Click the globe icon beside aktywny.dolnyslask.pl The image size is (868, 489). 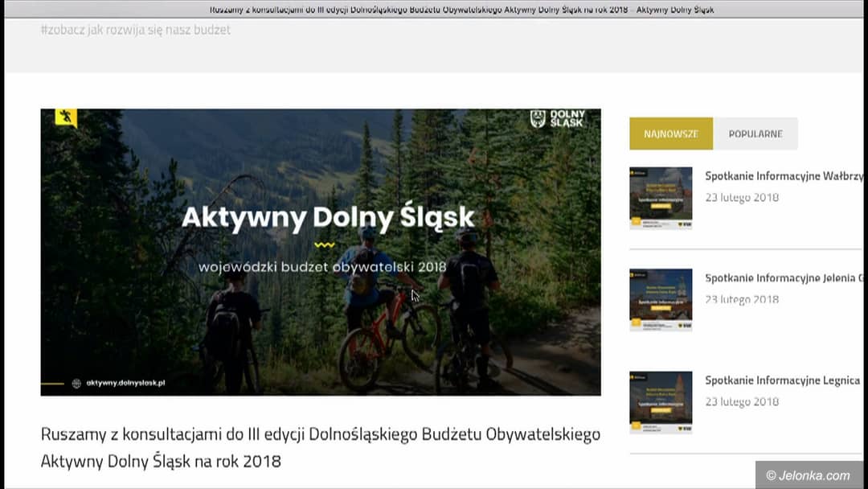pyautogui.click(x=76, y=384)
